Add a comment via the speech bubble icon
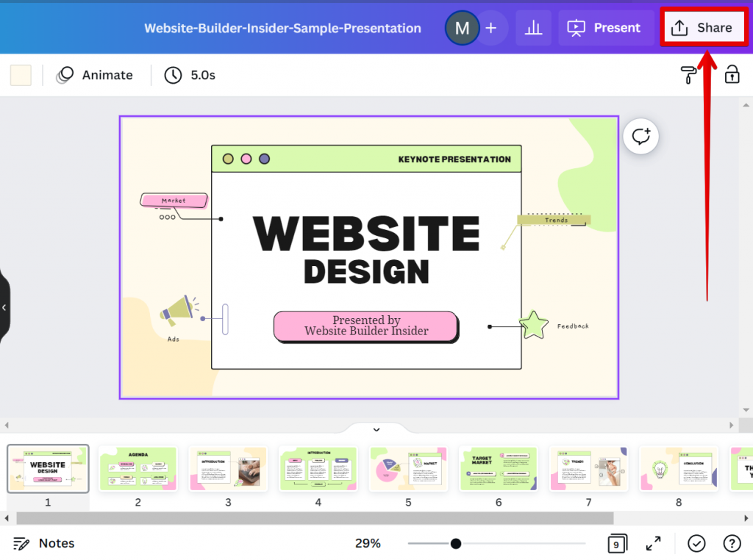This screenshot has height=560, width=753. [x=640, y=136]
